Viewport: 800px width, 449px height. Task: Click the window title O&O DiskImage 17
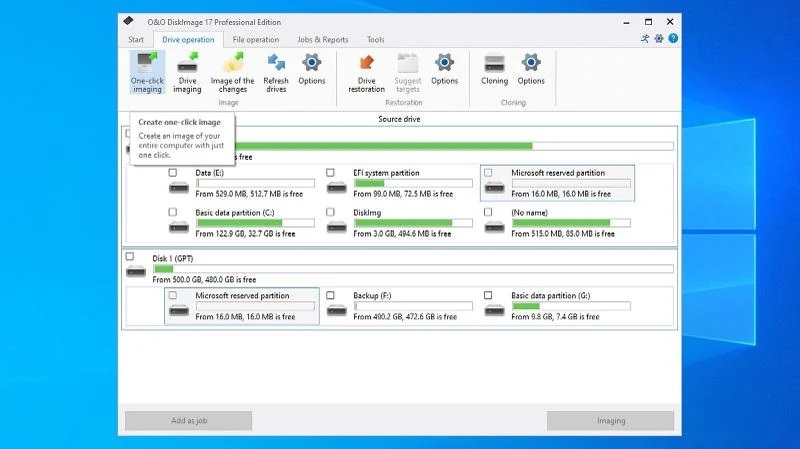click(x=214, y=22)
